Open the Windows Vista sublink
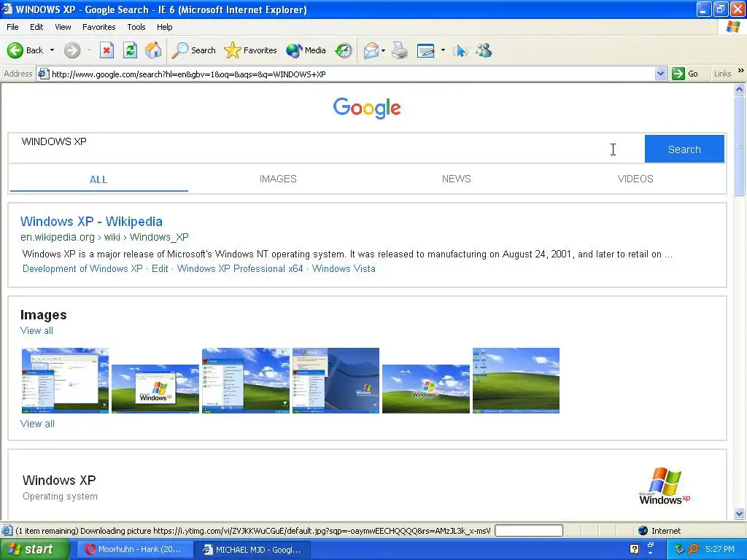Viewport: 747px width, 560px height. click(344, 268)
